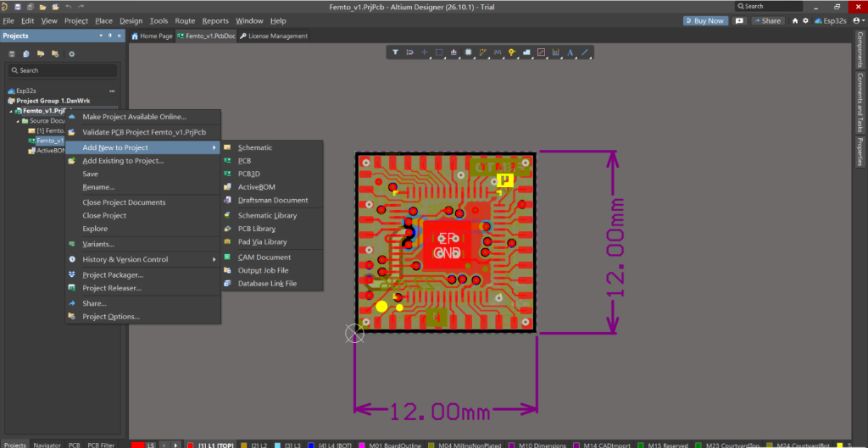Select the Place Keepout pink-box tool
Screen dimensions: 868x448
point(542,52)
